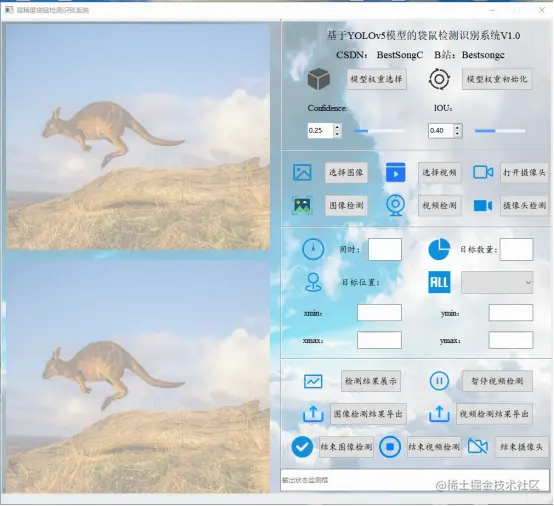The height and width of the screenshot is (506, 554).
Task: Increase IOU value with up arrow
Action: tap(458, 127)
